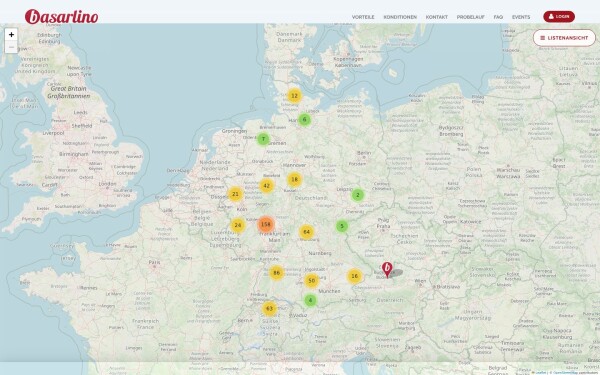This screenshot has width=600, height=375.
Task: Zoom in with the plus button
Action: pos(11,35)
